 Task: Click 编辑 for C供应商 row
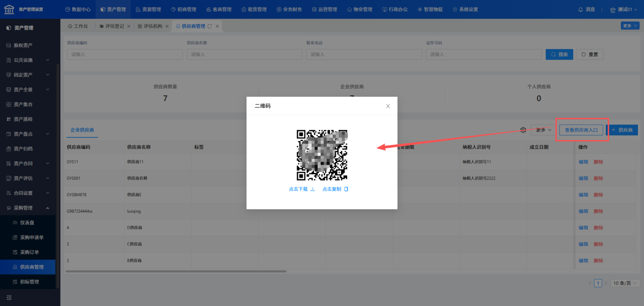[x=583, y=244]
